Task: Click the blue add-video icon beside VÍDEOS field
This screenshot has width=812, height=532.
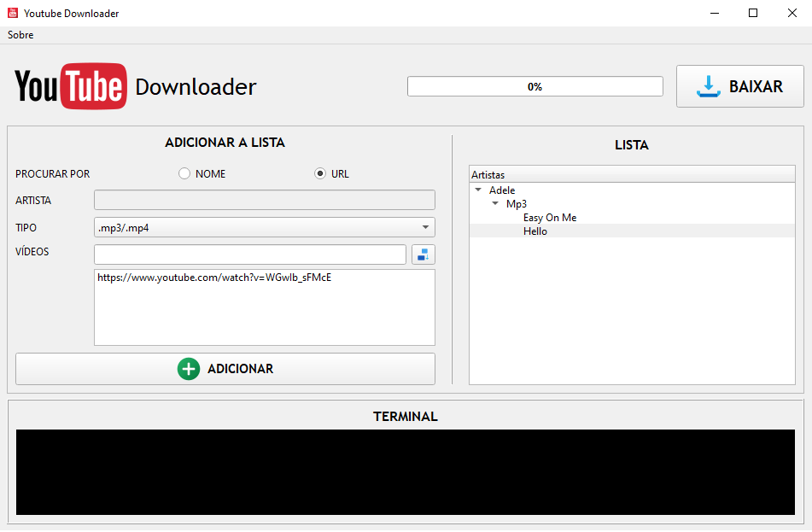Action: tap(424, 254)
